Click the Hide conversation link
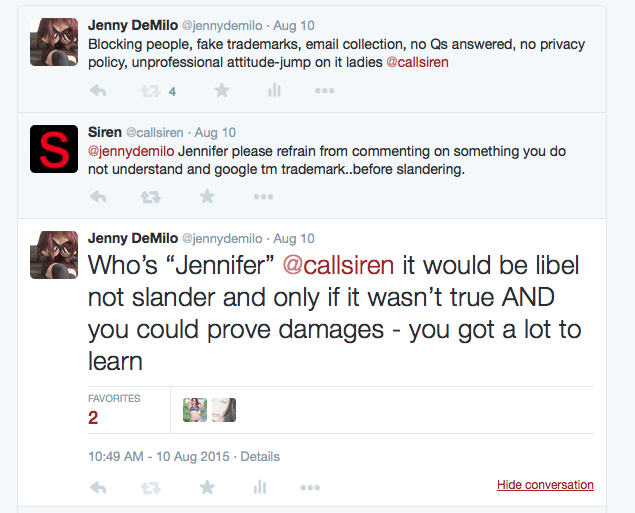Image resolution: width=635 pixels, height=513 pixels. 545,485
